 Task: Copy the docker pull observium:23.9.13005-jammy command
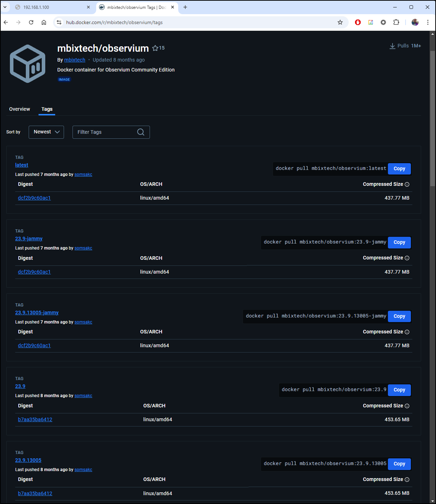pos(399,316)
